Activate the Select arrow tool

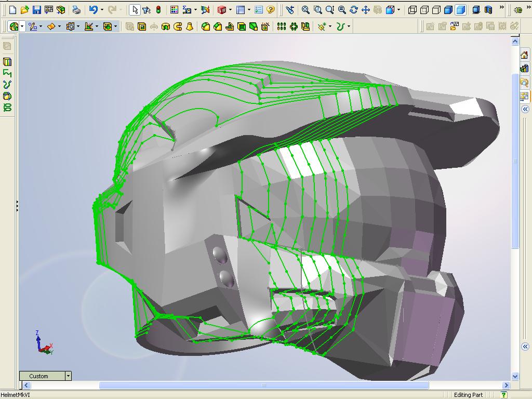pyautogui.click(x=135, y=10)
